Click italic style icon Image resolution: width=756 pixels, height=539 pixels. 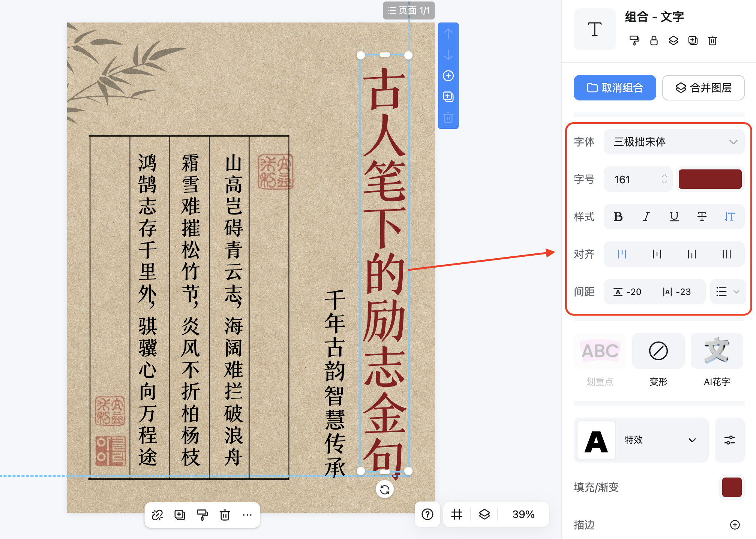coord(646,217)
